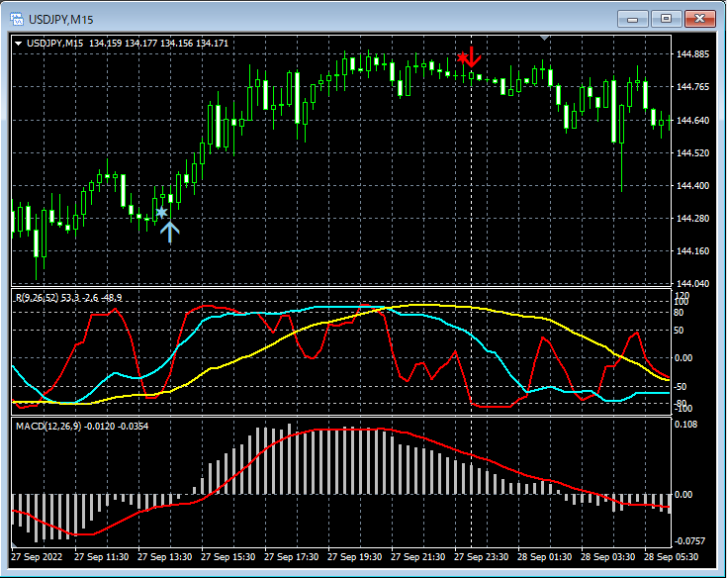Minimize the USDJPY,M15 chart window

pyautogui.click(x=634, y=19)
